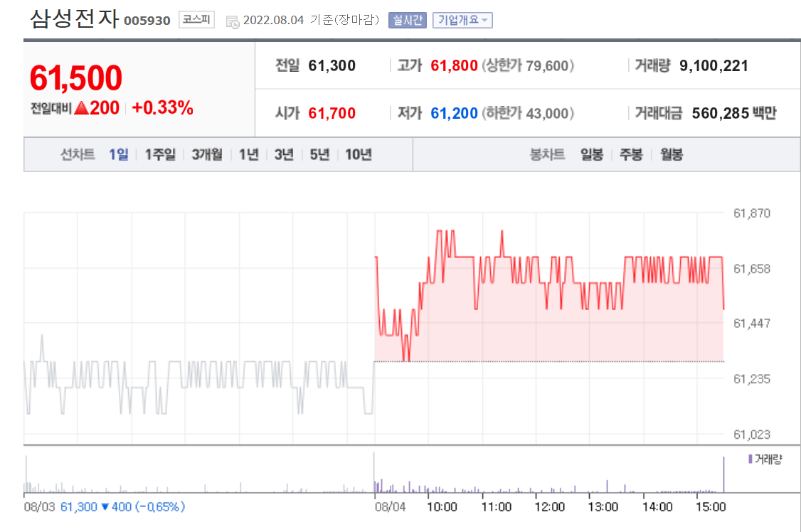The width and height of the screenshot is (801, 532).
Task: Click the 봉차트 label
Action: [547, 154]
